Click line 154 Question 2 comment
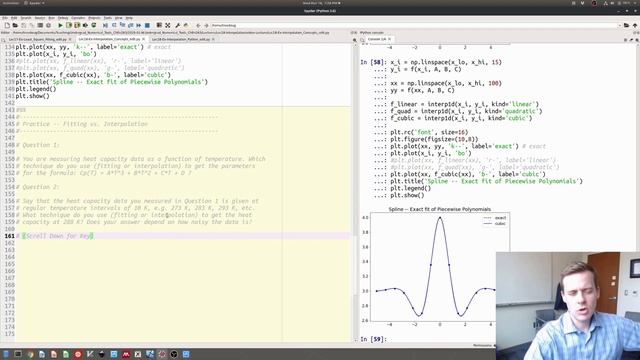Viewport: 640px width, 360px height. tap(38, 187)
